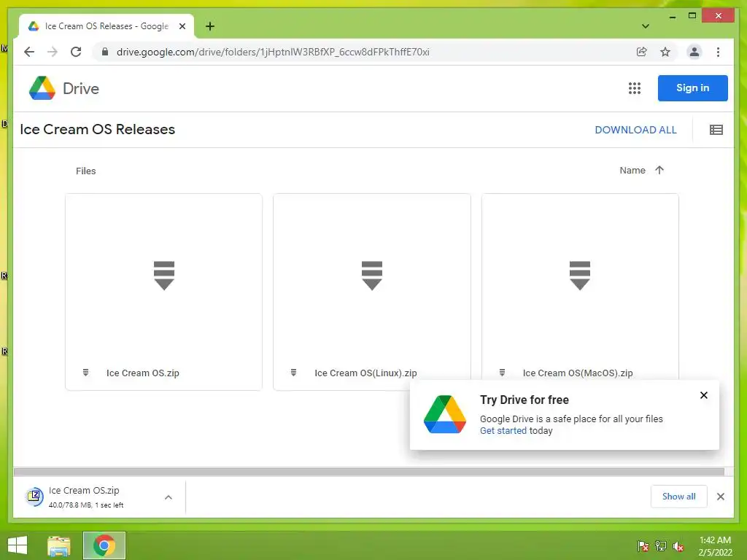The width and height of the screenshot is (747, 560).
Task: Close the Ice Cream OS Releases tab
Action: [x=182, y=26]
